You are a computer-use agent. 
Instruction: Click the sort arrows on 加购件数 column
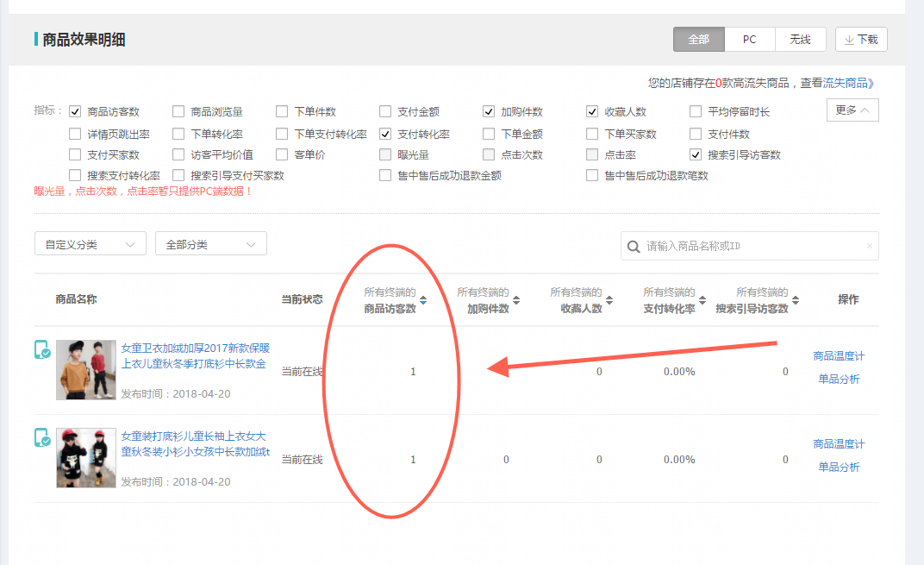[x=517, y=300]
